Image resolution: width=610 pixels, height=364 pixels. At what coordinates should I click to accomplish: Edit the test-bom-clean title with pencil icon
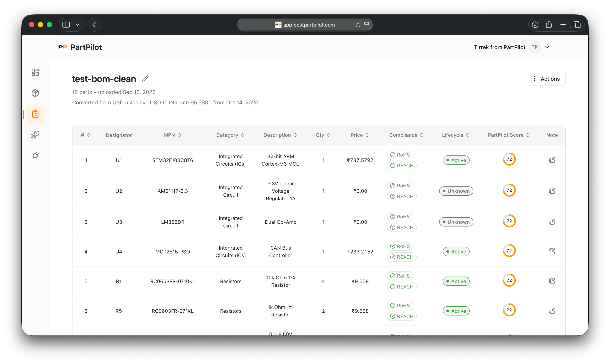(145, 79)
